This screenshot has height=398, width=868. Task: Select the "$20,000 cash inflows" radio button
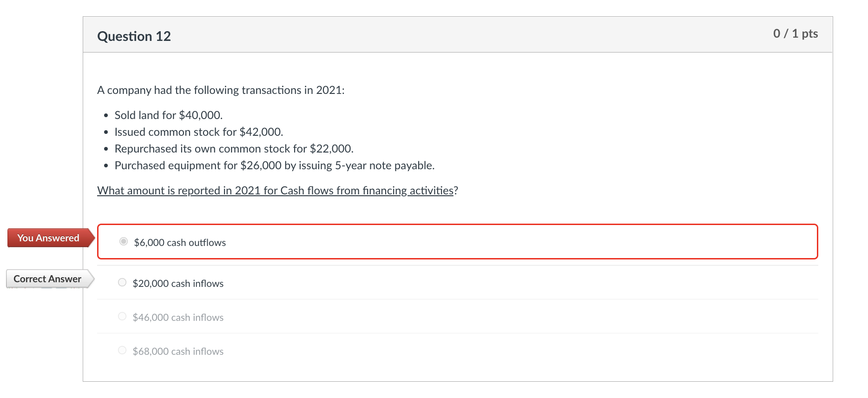tap(122, 282)
